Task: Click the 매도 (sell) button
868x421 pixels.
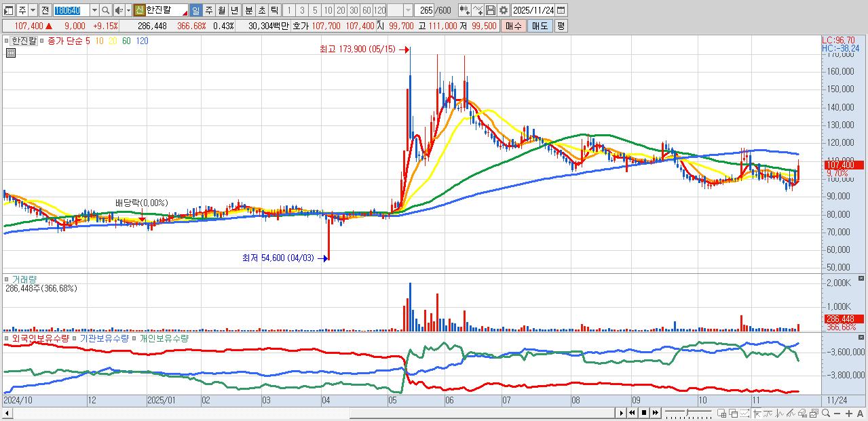Action: pyautogui.click(x=540, y=26)
